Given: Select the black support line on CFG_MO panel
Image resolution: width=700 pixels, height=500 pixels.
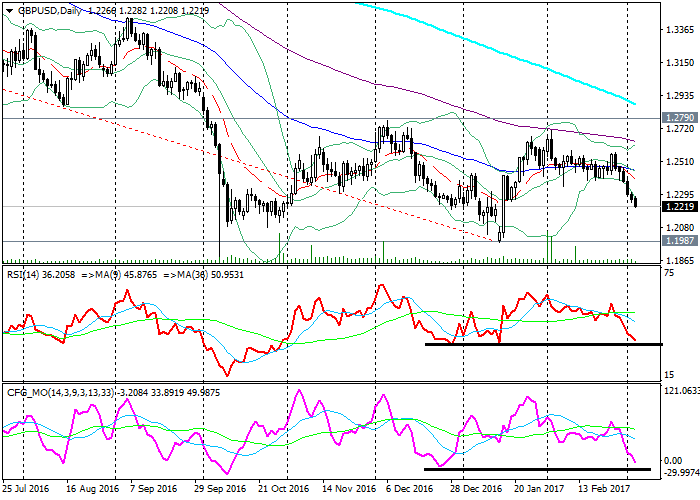Looking at the screenshot, I should coord(537,469).
